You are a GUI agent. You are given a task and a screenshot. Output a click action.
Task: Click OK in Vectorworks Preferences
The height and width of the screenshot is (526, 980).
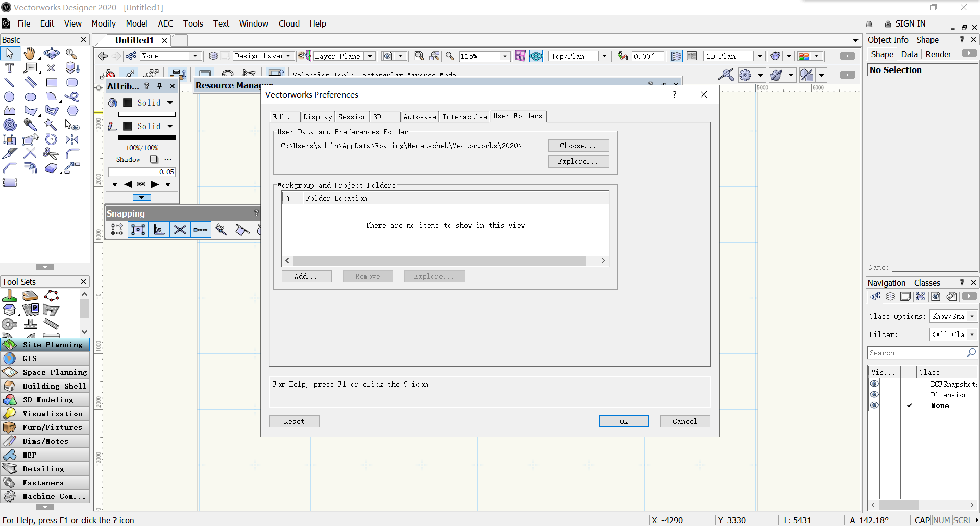click(x=624, y=421)
